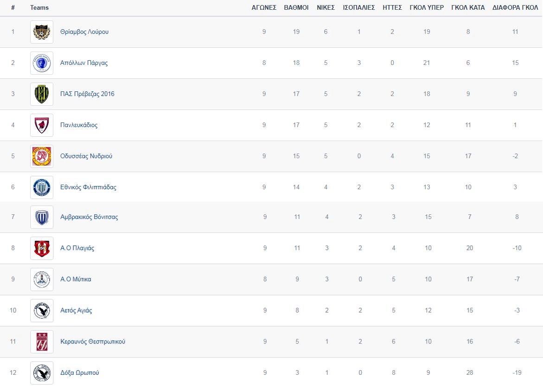Click the Α.Ο Πλαγιάς team badge
This screenshot has width=543, height=392.
42,248
